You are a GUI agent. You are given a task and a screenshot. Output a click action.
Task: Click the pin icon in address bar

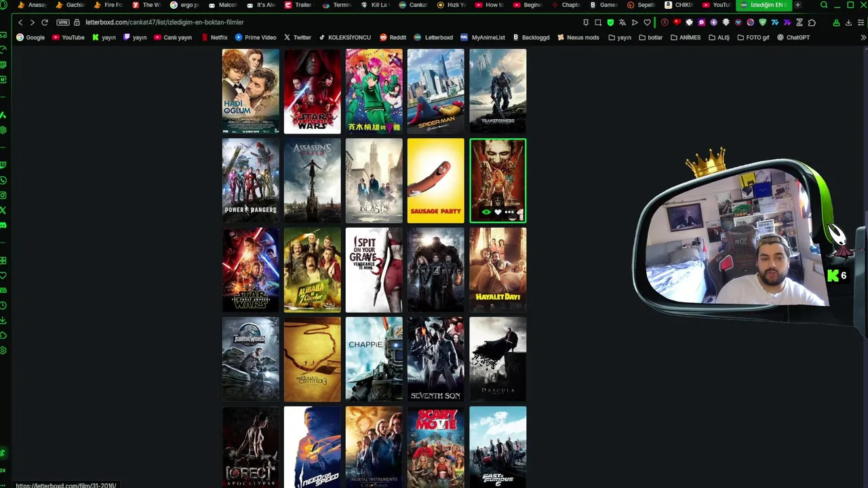click(586, 22)
